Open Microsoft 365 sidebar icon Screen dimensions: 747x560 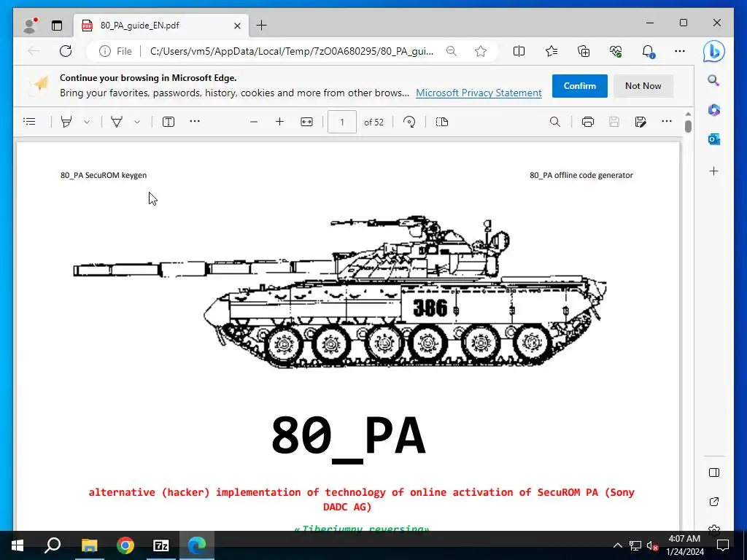713,110
